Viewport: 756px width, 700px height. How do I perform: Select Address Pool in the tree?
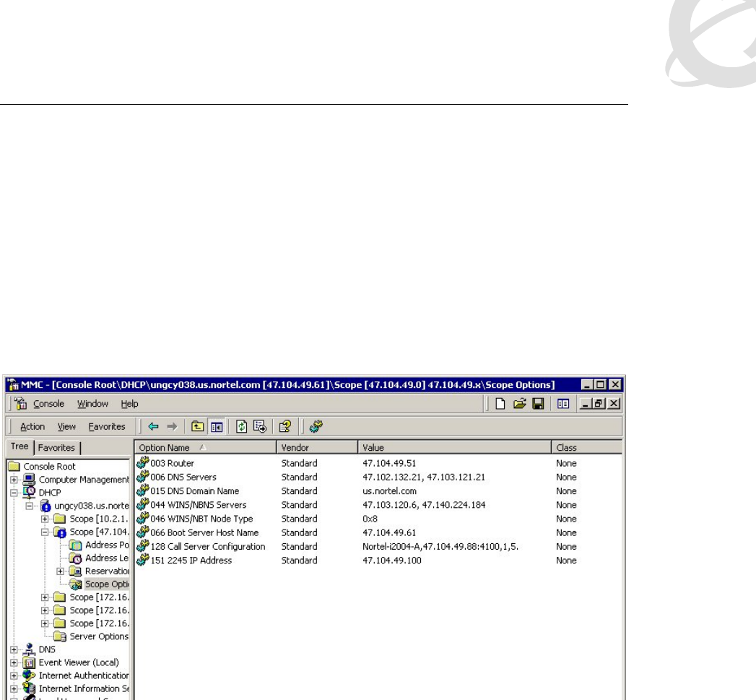click(x=107, y=545)
